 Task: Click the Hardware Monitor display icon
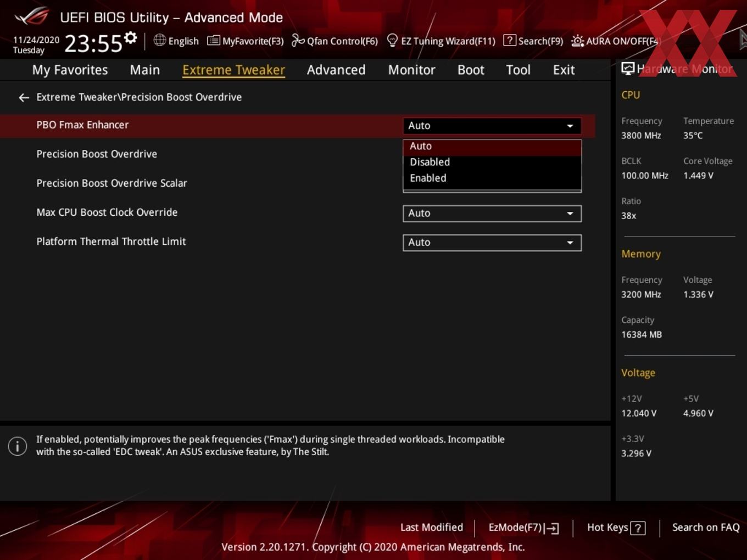point(628,68)
